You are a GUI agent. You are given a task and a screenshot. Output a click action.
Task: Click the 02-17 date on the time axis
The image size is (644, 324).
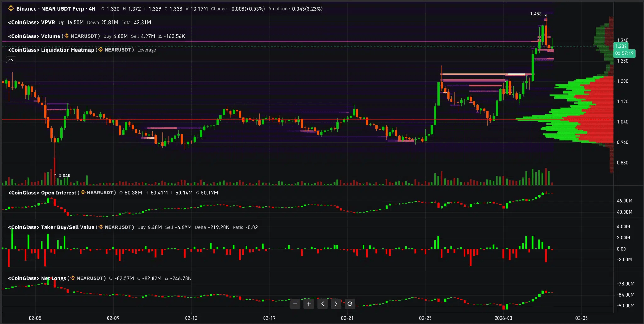[269, 318]
